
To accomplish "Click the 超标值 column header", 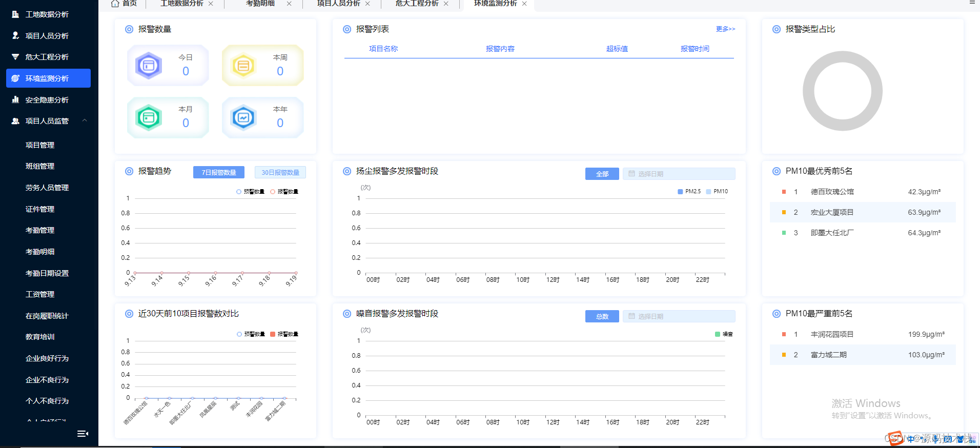I will pyautogui.click(x=617, y=49).
